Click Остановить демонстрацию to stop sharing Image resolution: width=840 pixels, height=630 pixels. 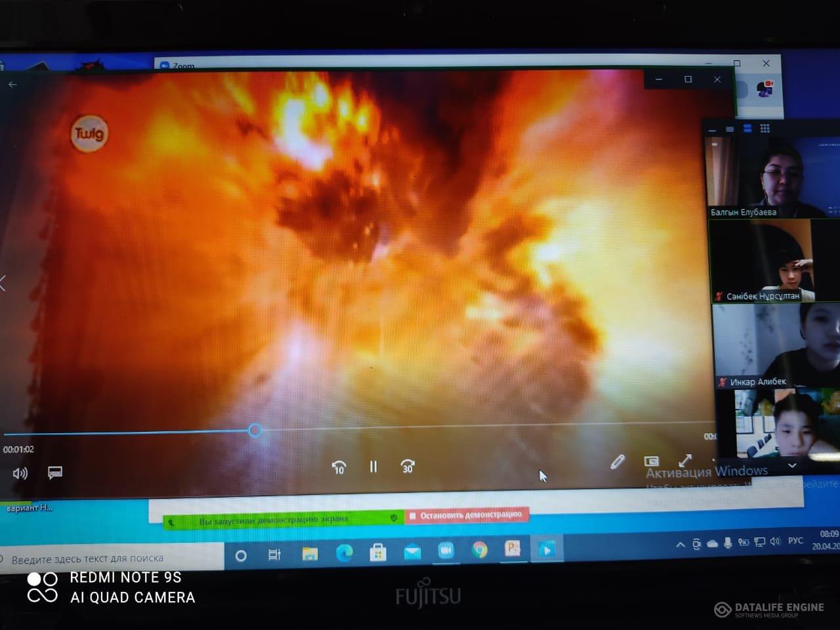[x=467, y=515]
